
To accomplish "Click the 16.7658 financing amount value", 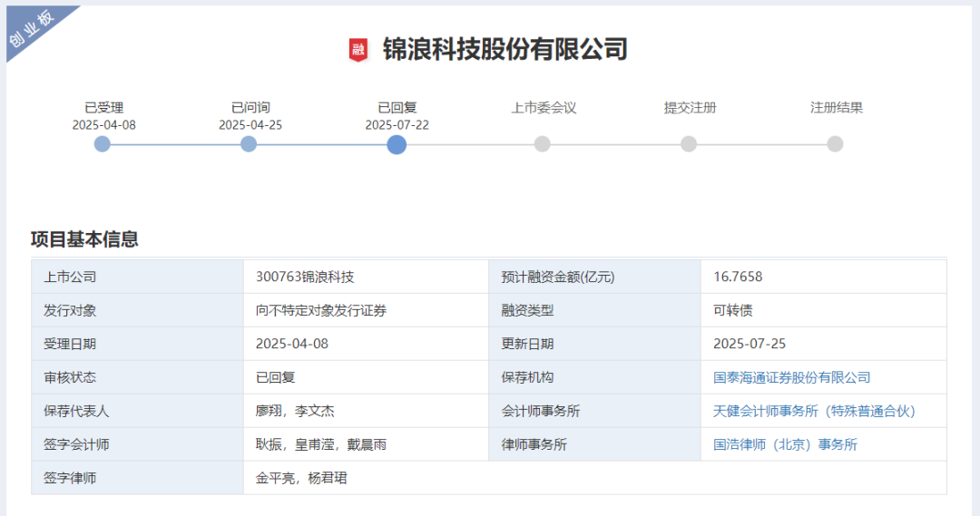I will click(738, 277).
